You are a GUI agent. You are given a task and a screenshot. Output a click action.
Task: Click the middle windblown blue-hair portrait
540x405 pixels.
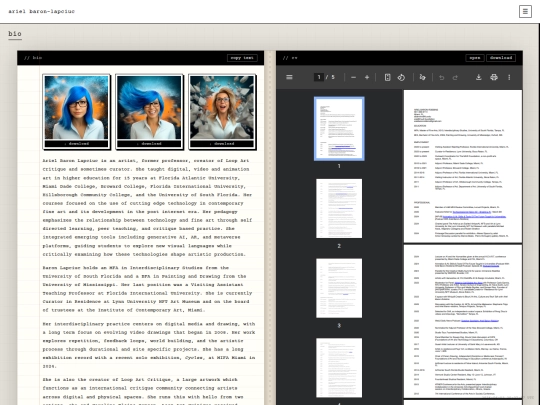click(149, 107)
